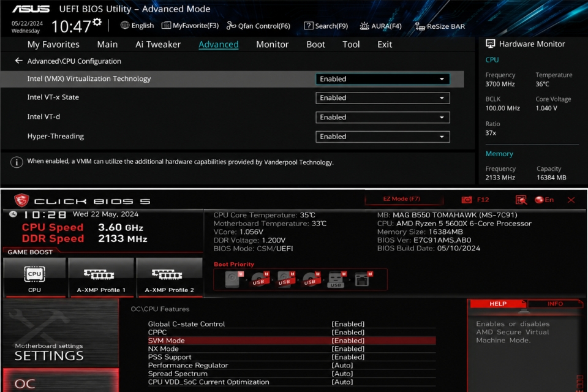Click the first USB disc boot priority device
588x392 pixels.
pos(260,279)
